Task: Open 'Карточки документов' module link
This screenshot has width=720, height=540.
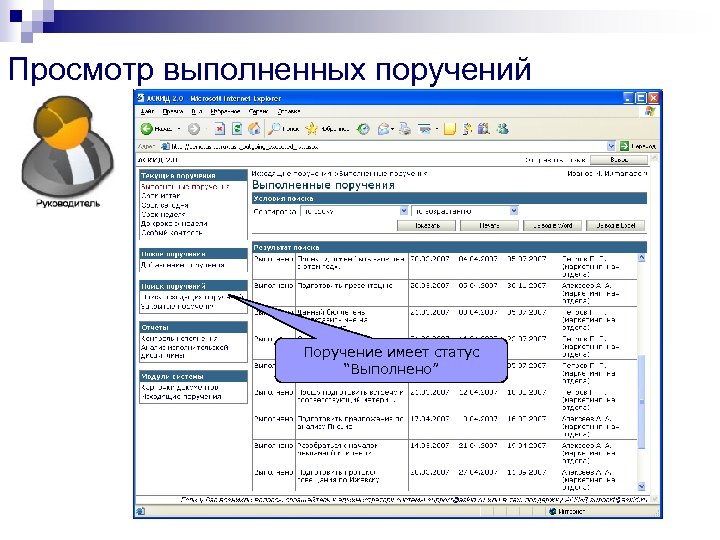Action: pos(180,387)
